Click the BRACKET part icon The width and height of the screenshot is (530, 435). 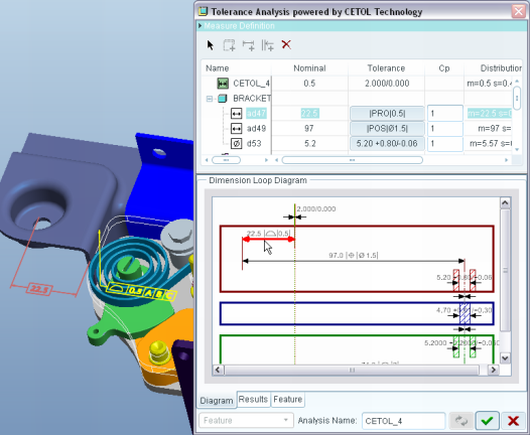click(222, 98)
